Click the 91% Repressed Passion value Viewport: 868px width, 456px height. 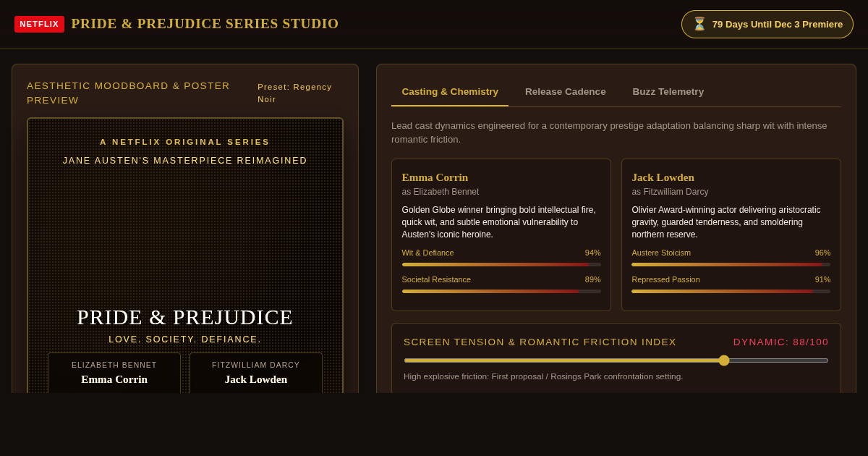(x=822, y=279)
